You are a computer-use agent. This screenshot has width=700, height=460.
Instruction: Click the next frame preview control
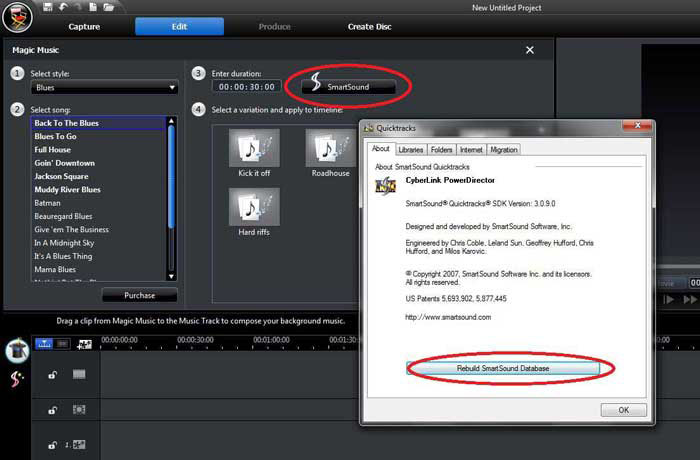pos(669,300)
